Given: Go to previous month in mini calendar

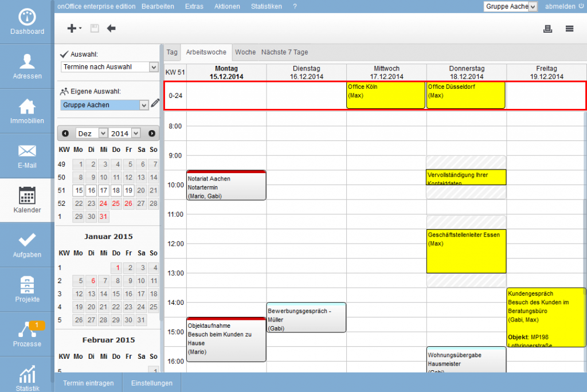Looking at the screenshot, I should tap(65, 134).
